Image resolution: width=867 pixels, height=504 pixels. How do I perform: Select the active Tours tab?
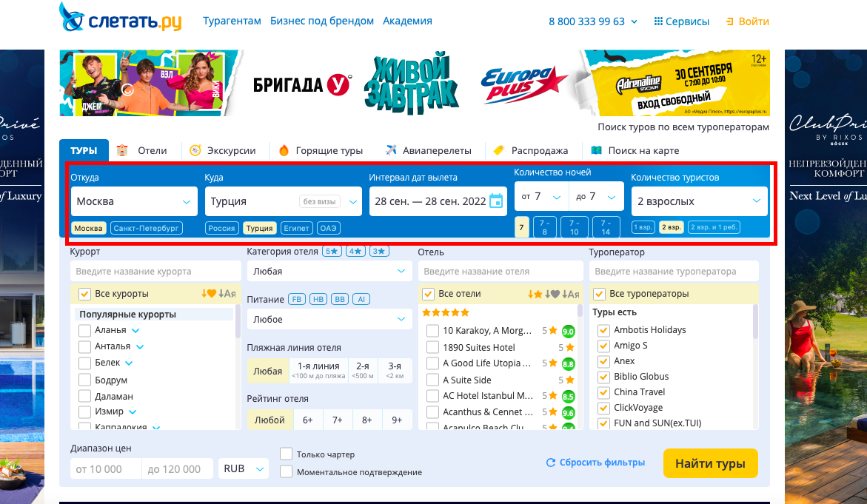84,150
